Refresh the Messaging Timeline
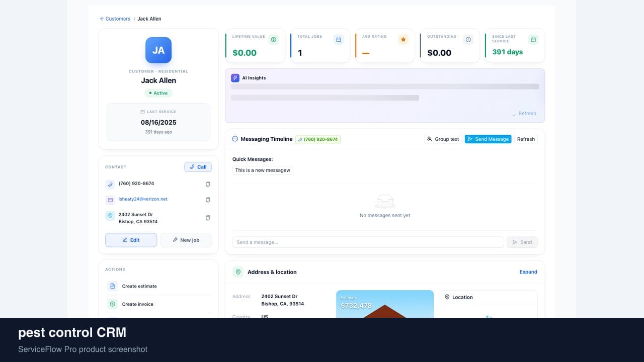The image size is (644, 362). coord(526,139)
